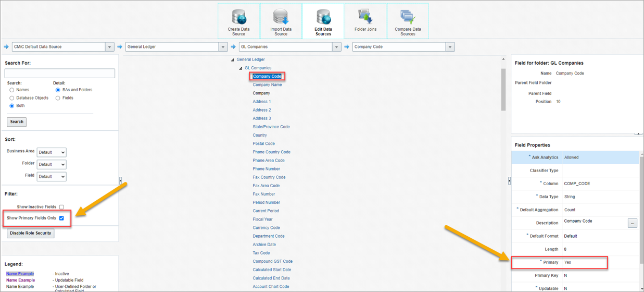Enable Show Inactive Fields checkbox
This screenshot has height=292, width=644.
point(61,207)
